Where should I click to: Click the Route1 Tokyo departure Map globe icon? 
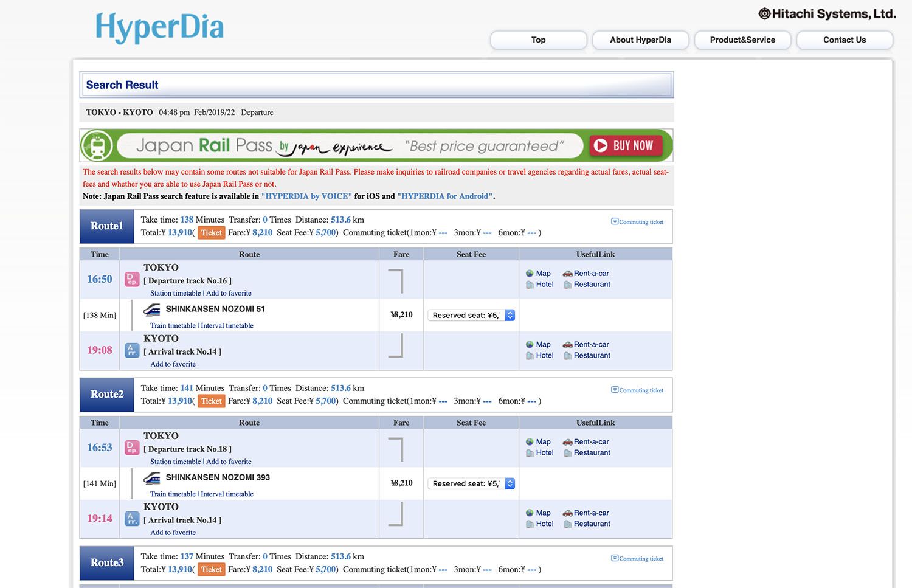coord(530,274)
